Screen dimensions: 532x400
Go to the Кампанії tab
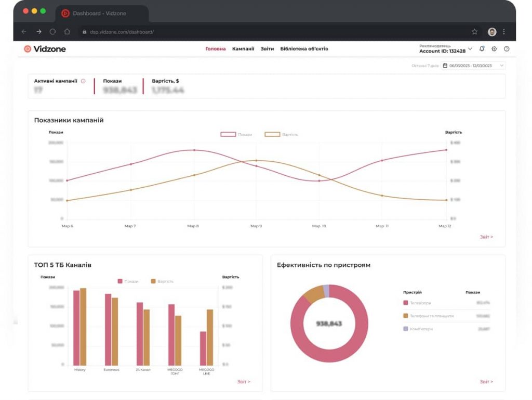point(243,49)
